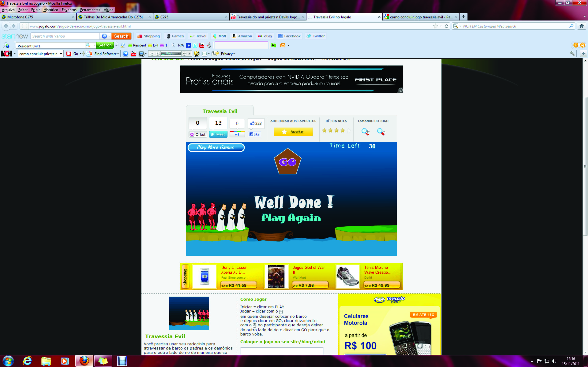Image resolution: width=588 pixels, height=367 pixels.
Task: Click the vertical page scrollbar thumb
Action: pyautogui.click(x=585, y=166)
